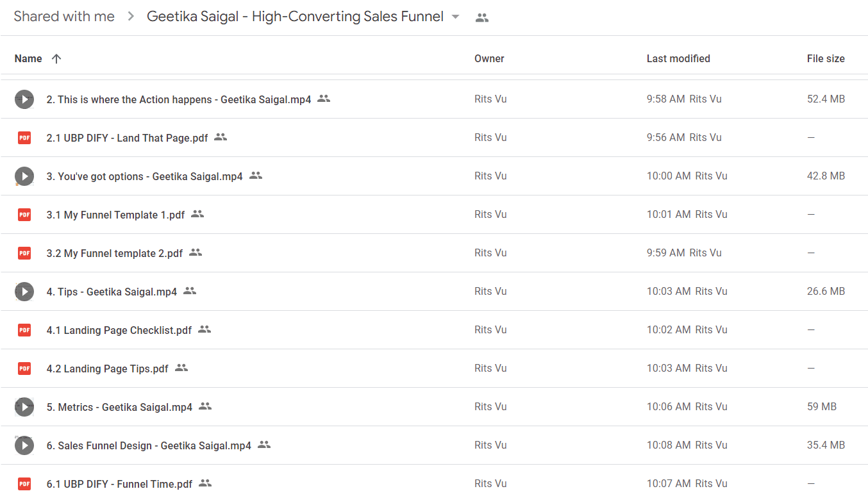Image resolution: width=868 pixels, height=498 pixels.
Task: Toggle sort direction arrow next to Name
Action: 56,58
